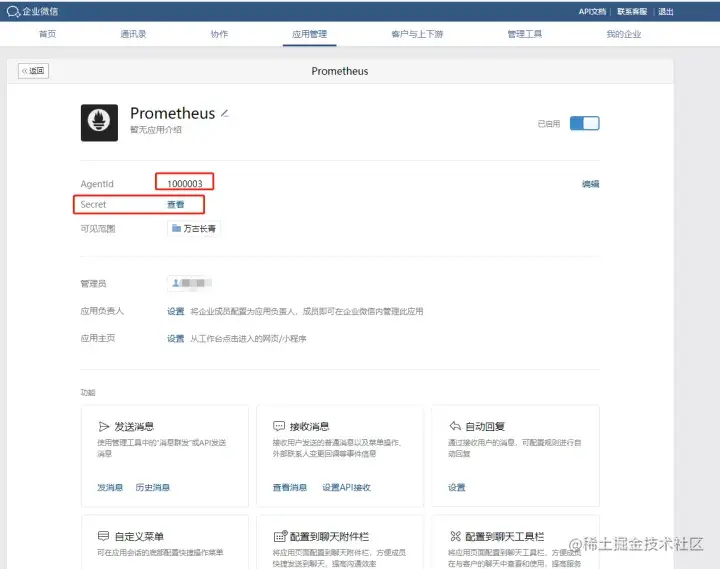Go to 我的企业 tab
Screen dimensions: 720x569
pos(624,34)
